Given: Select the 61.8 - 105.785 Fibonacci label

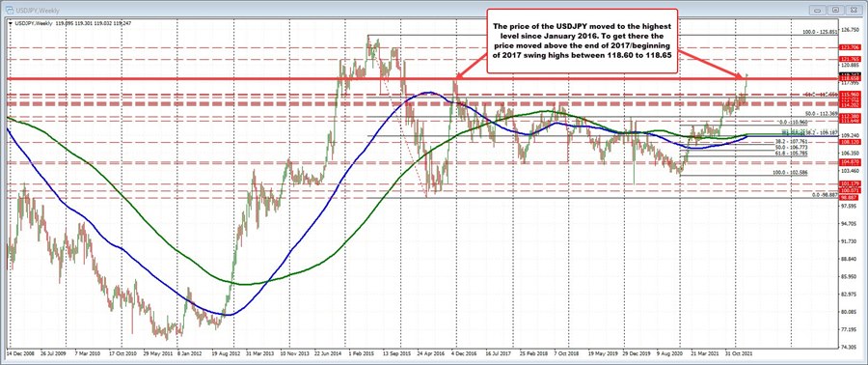Looking at the screenshot, I should point(793,154).
